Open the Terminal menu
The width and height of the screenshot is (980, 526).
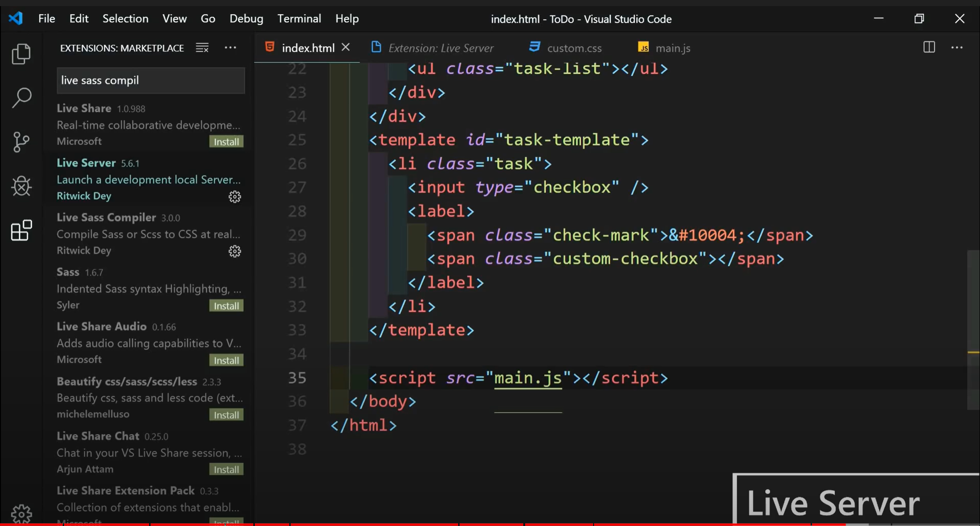(299, 19)
